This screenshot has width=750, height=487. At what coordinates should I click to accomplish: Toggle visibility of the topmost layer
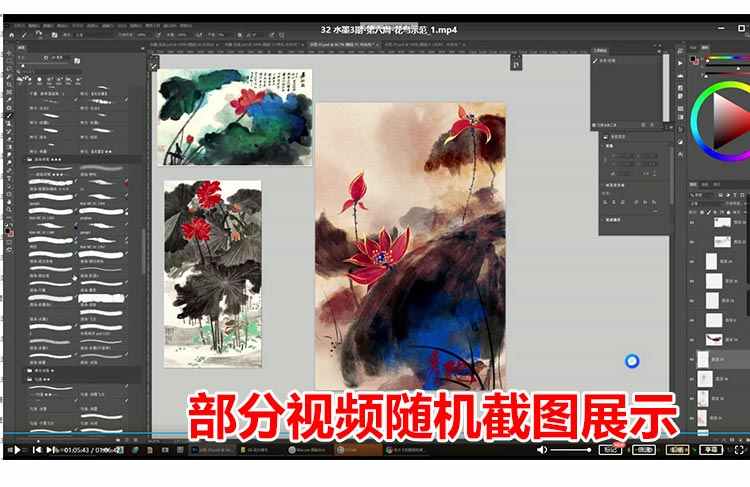[692, 222]
